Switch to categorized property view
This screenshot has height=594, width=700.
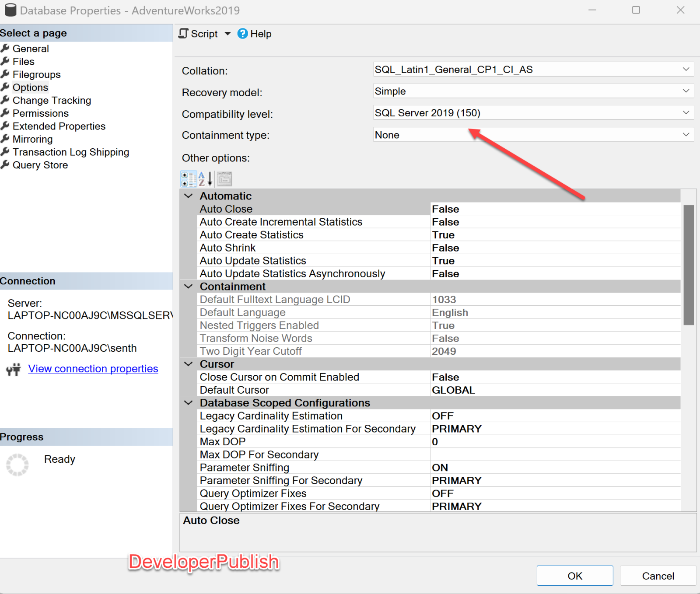pyautogui.click(x=188, y=178)
